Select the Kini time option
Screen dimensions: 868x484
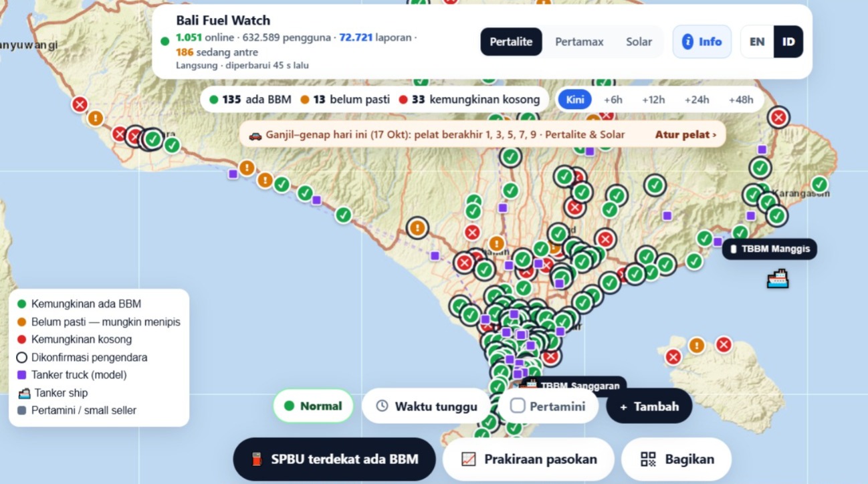(575, 100)
